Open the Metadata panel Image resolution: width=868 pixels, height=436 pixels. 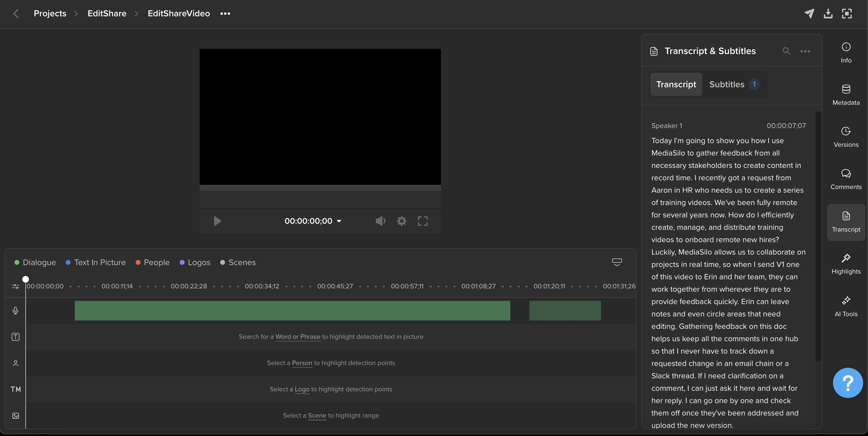(x=846, y=95)
